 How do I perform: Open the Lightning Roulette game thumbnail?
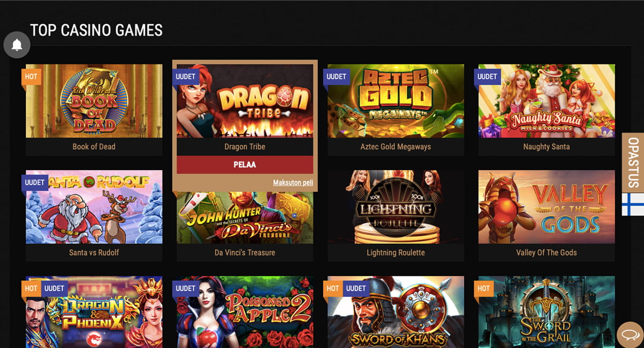[x=396, y=207]
